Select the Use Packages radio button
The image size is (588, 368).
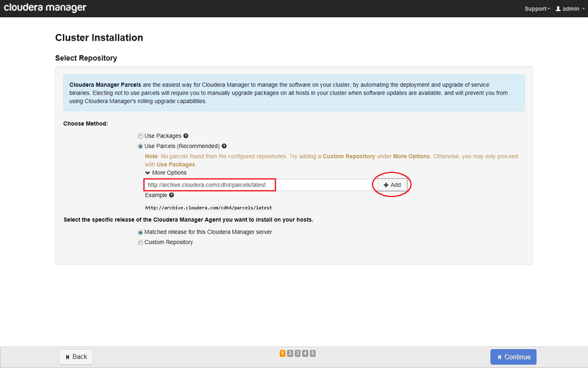click(x=140, y=136)
